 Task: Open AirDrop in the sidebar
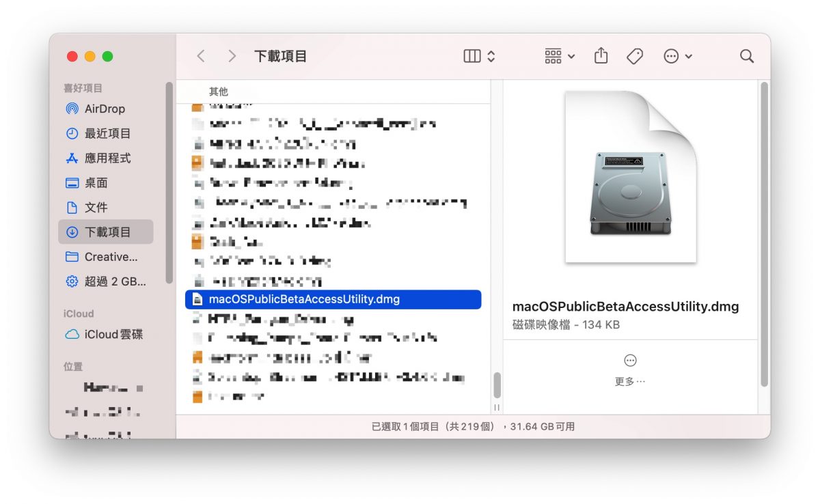pos(105,109)
